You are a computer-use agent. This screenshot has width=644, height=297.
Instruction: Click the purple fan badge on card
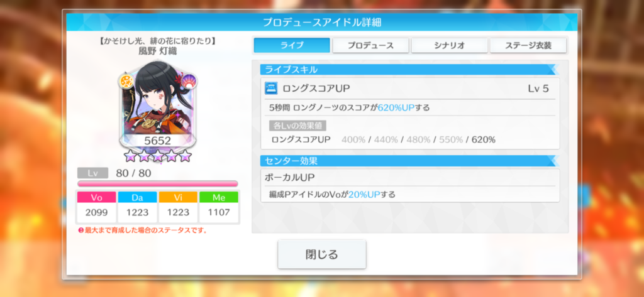click(189, 81)
